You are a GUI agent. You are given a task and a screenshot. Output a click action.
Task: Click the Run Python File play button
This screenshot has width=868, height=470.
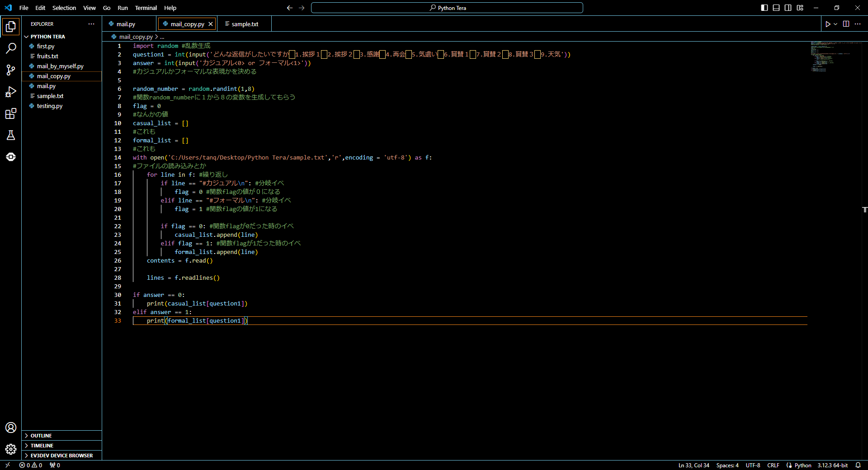pyautogui.click(x=828, y=24)
